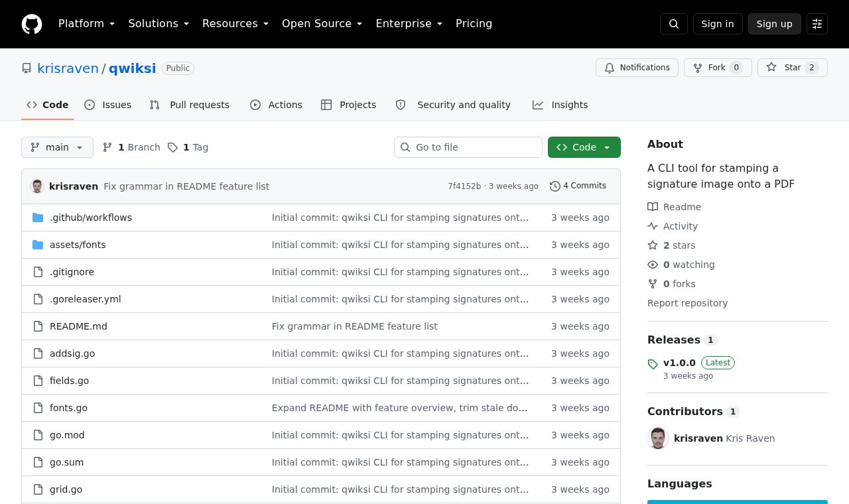Click the file icon beside .gitignore
Screen dimensions: 849x504
tap(38, 272)
